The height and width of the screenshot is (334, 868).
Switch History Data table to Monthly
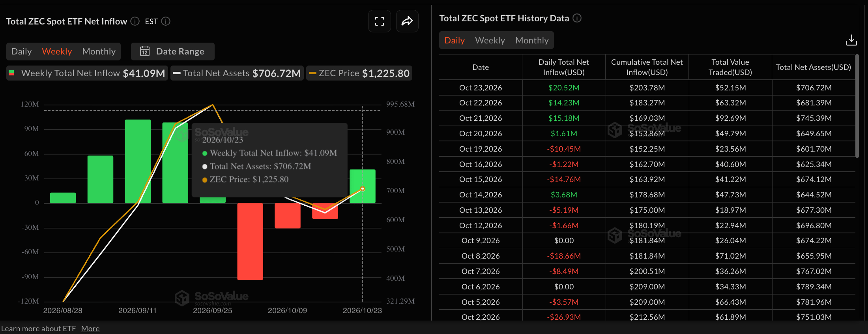(x=532, y=40)
